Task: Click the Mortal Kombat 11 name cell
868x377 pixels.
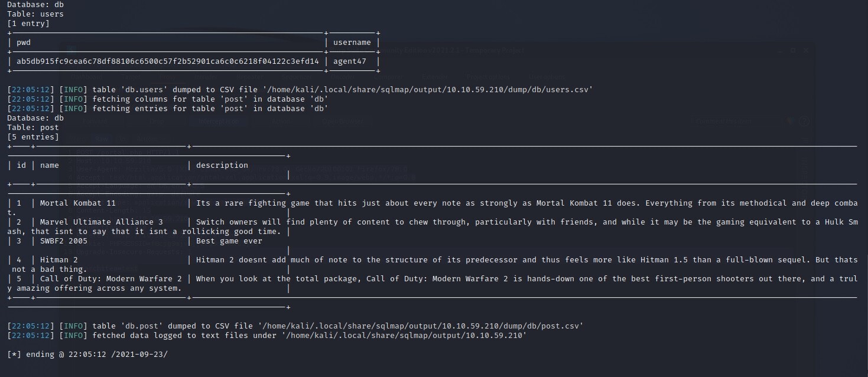Action: [78, 203]
